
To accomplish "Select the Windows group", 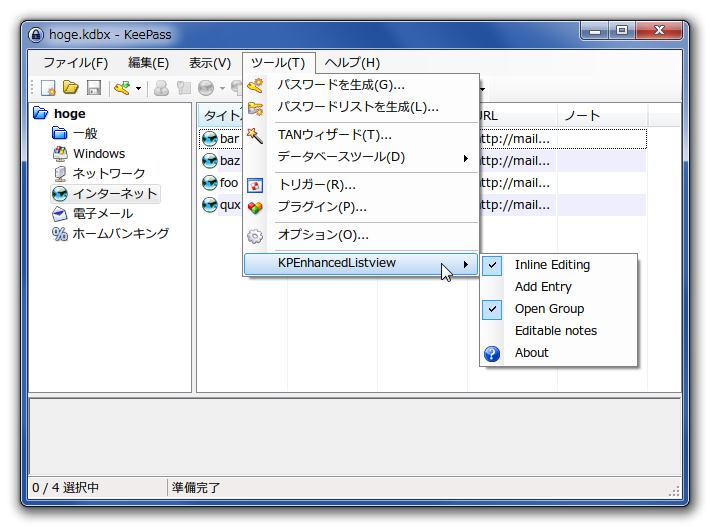I will 99,154.
